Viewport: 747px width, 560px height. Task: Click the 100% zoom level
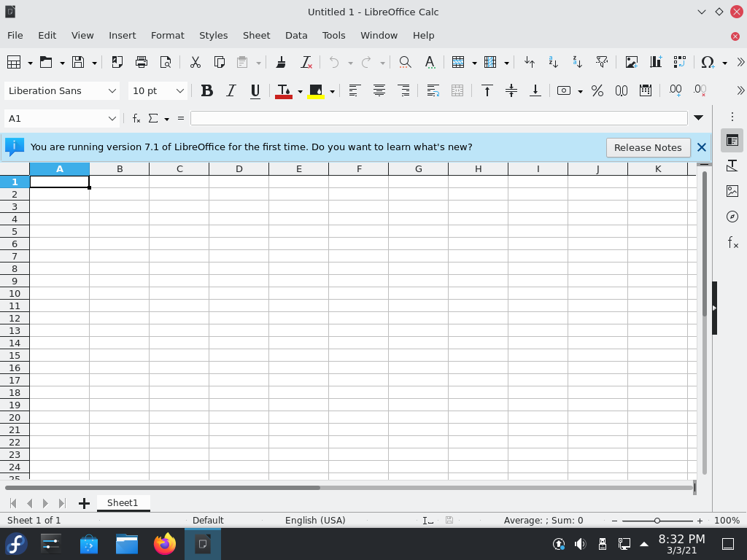[x=727, y=521]
